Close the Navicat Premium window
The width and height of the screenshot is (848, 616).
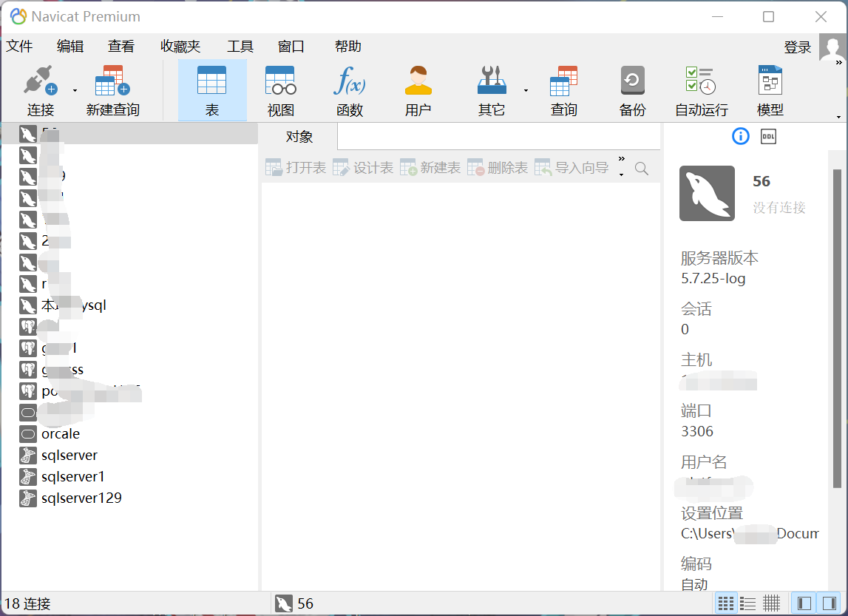click(x=821, y=17)
